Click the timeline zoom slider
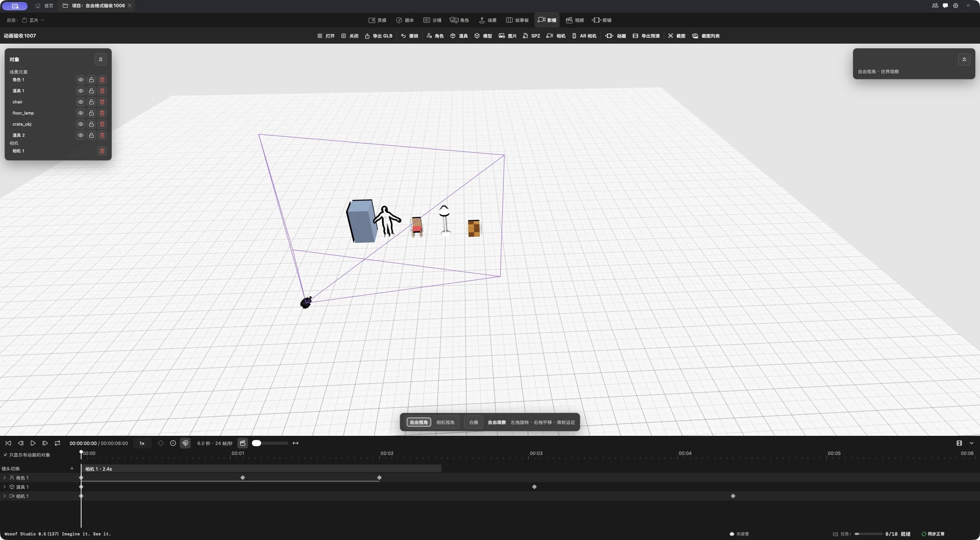Viewport: 980px width, 540px height. point(270,443)
